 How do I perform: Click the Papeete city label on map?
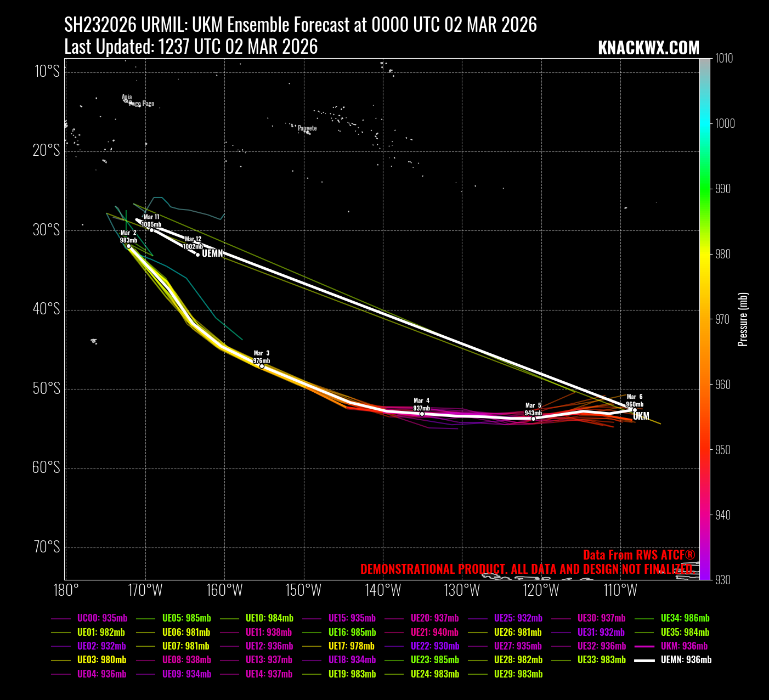(x=307, y=128)
